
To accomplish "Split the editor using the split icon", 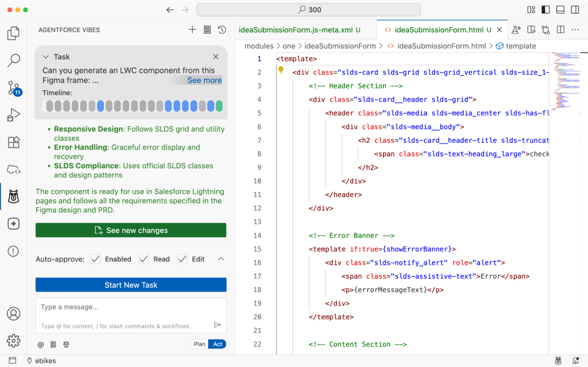I will pyautogui.click(x=560, y=30).
